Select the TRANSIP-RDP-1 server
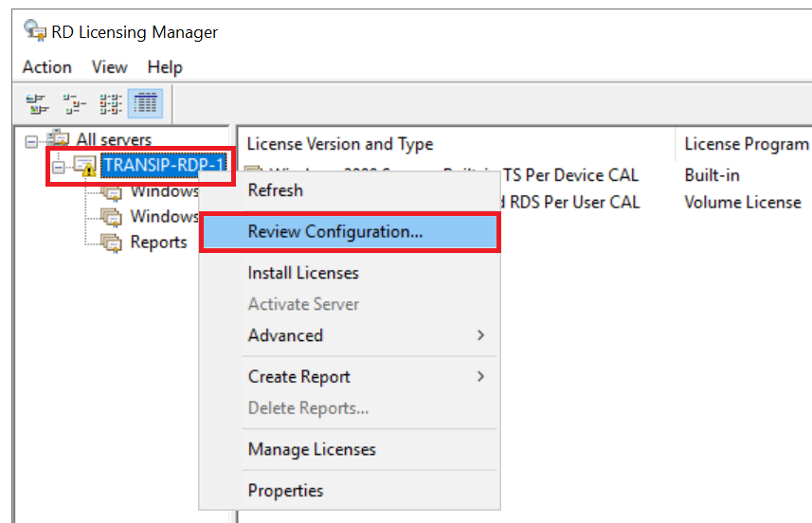812x523 pixels. (164, 165)
